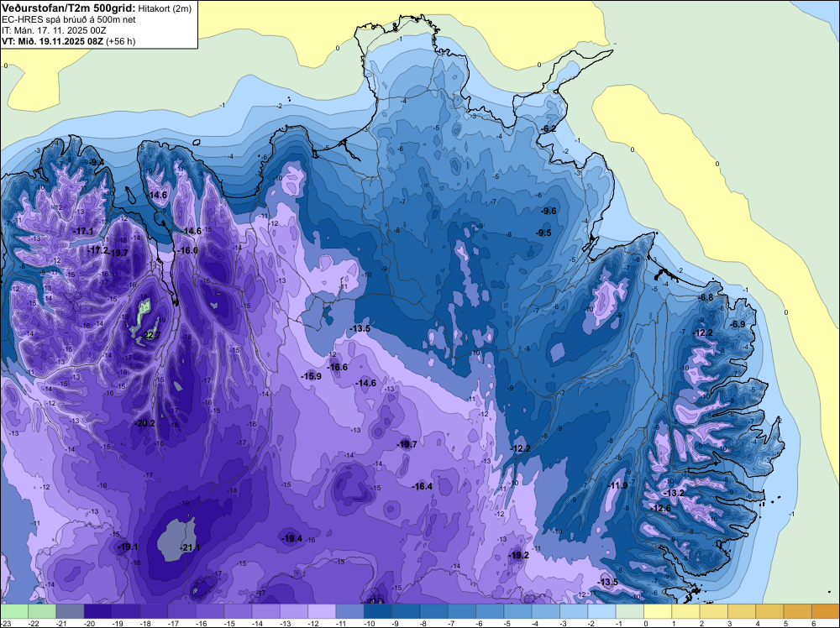Click the legend scale label 3
Image resolution: width=840 pixels, height=628 pixels.
point(730,624)
